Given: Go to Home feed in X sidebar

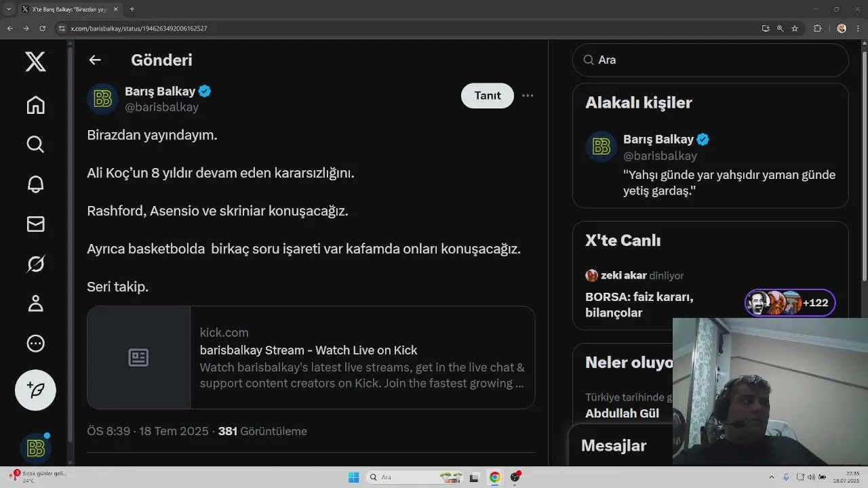Looking at the screenshot, I should (35, 105).
